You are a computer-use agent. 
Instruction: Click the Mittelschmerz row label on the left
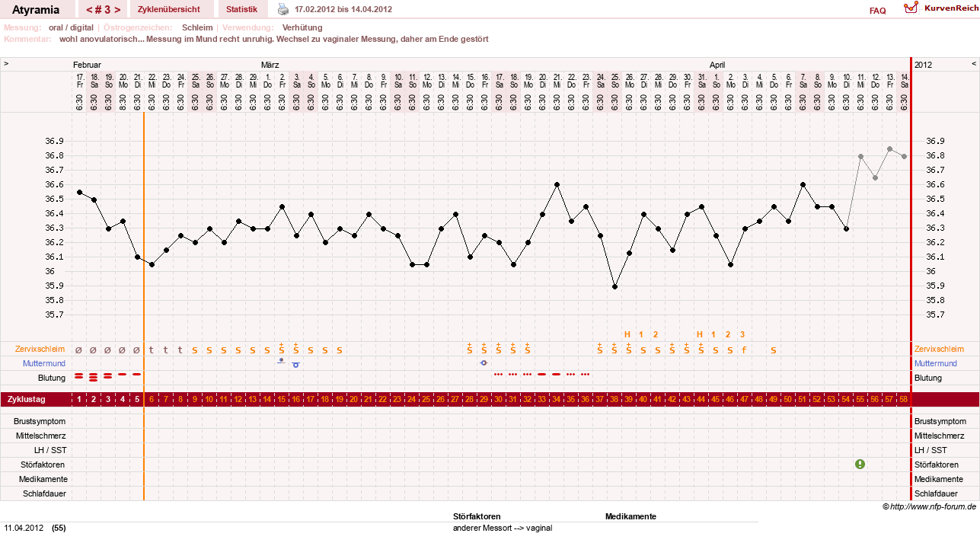click(x=42, y=436)
